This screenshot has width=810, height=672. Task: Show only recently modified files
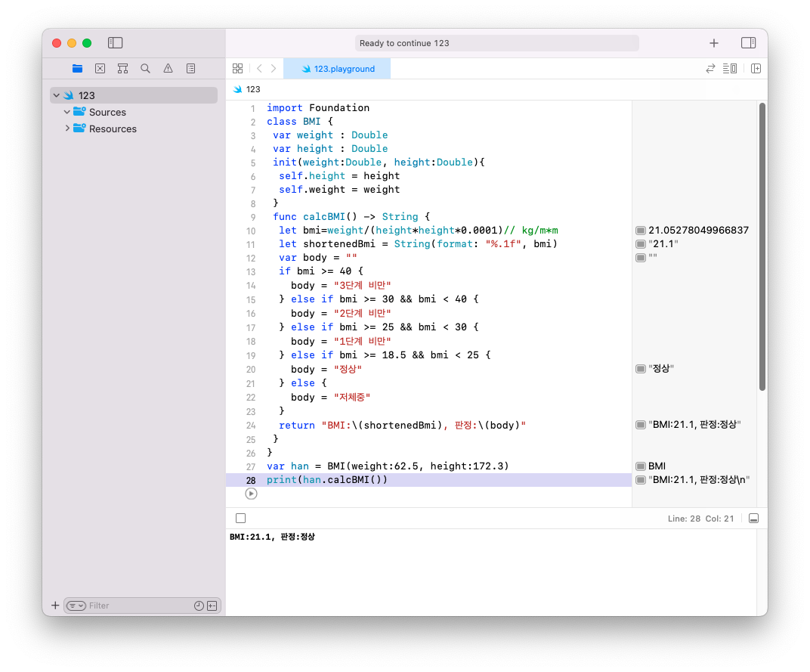tap(199, 605)
